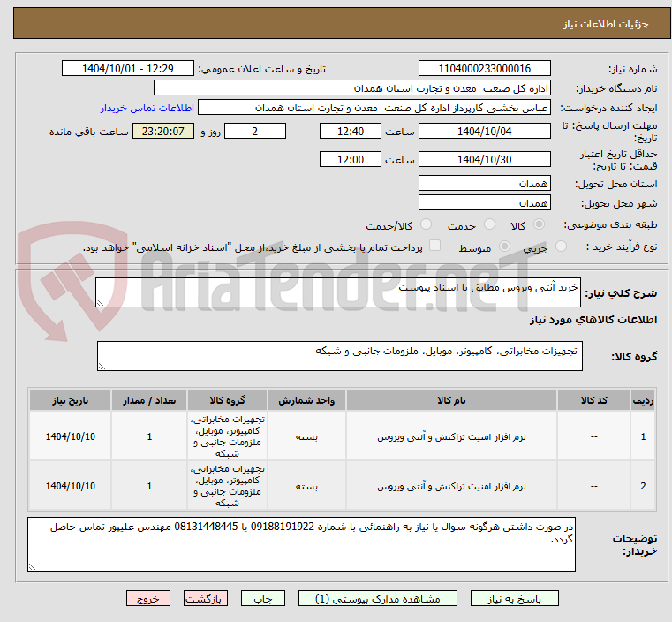Viewport: 672px width, 622px height.
Task: Toggle the 'اسناد خزانه اسلامی' payment checkbox
Action: point(434,246)
